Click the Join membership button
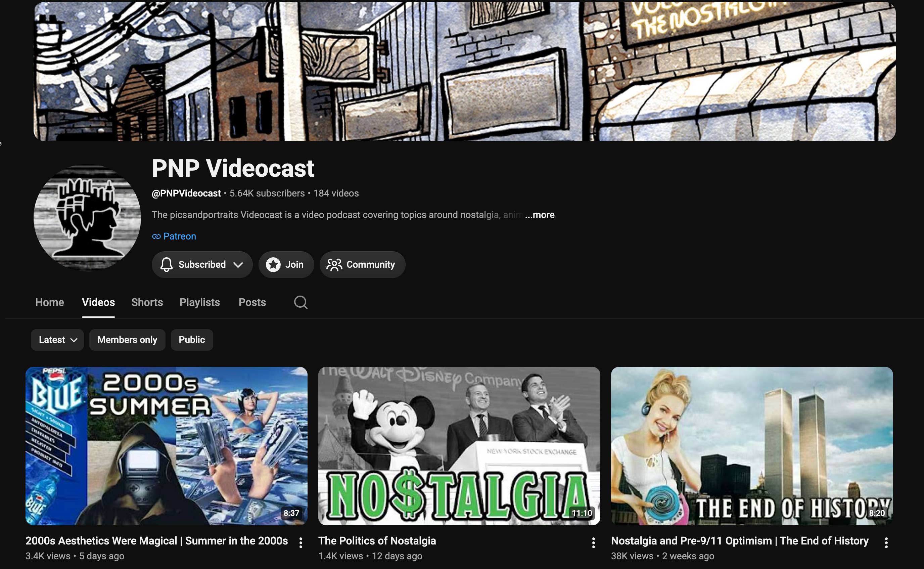Image resolution: width=924 pixels, height=569 pixels. [286, 265]
